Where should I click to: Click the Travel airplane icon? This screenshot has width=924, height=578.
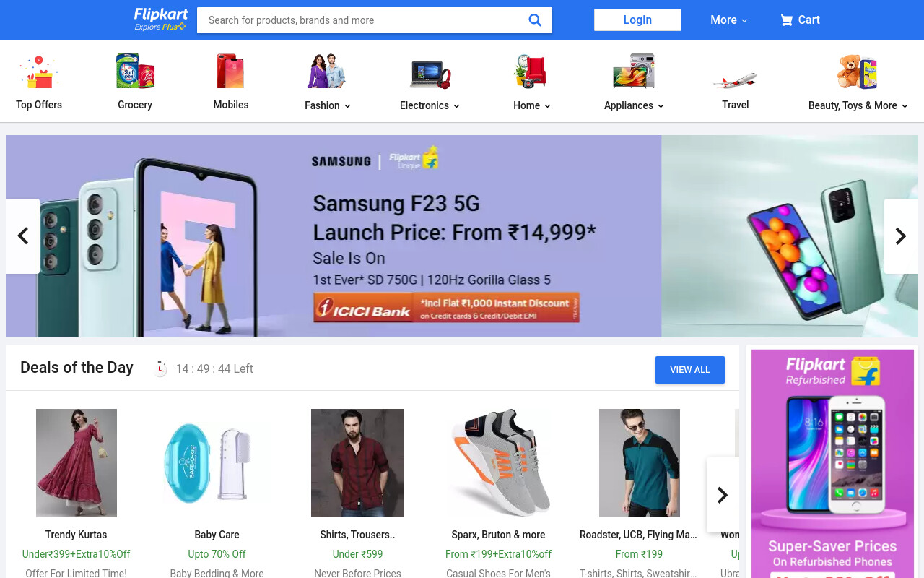coord(735,79)
